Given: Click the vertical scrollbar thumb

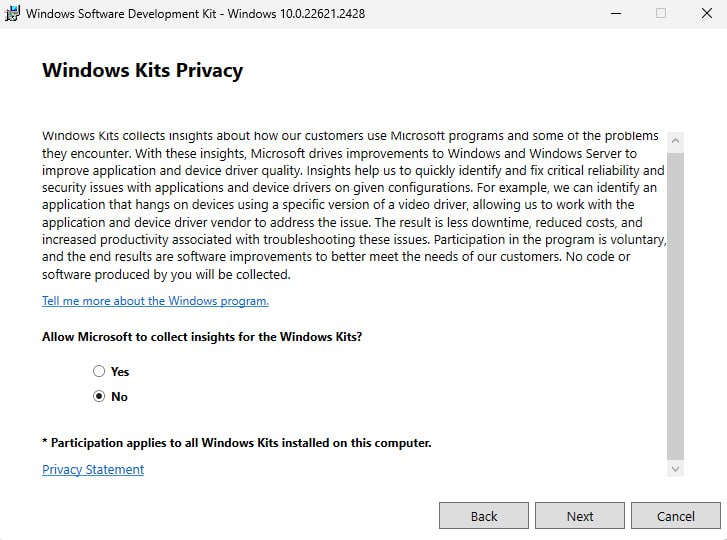Looking at the screenshot, I should click(676, 300).
